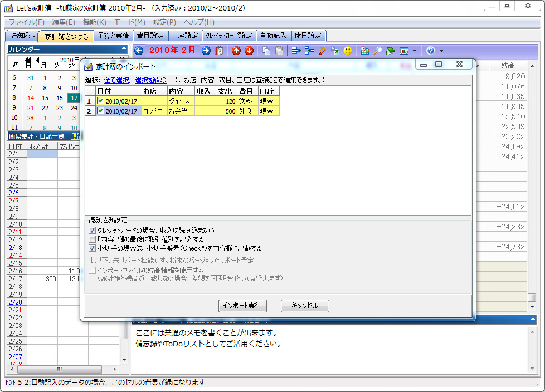Go to the previous month with the left arrow icon

click(x=138, y=51)
